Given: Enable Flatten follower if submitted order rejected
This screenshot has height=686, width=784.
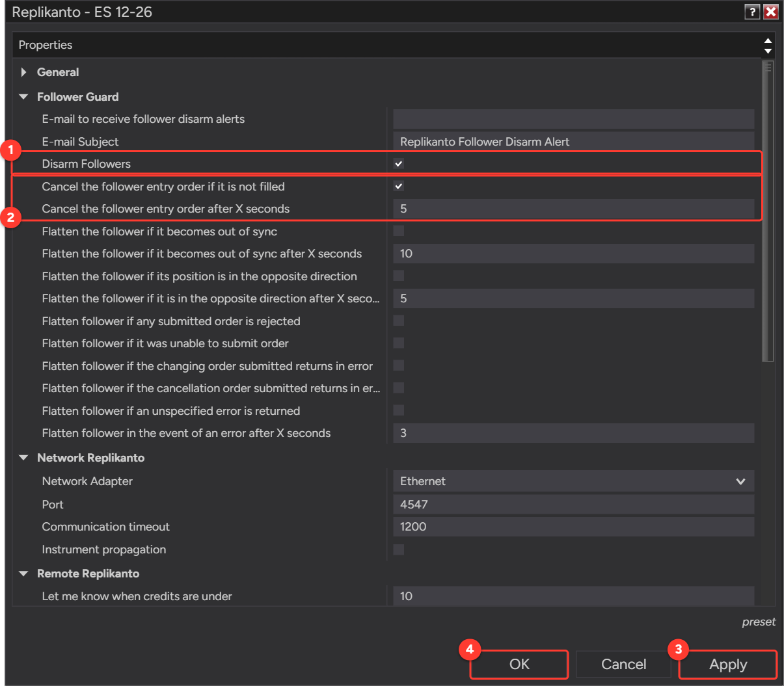Looking at the screenshot, I should tap(399, 321).
